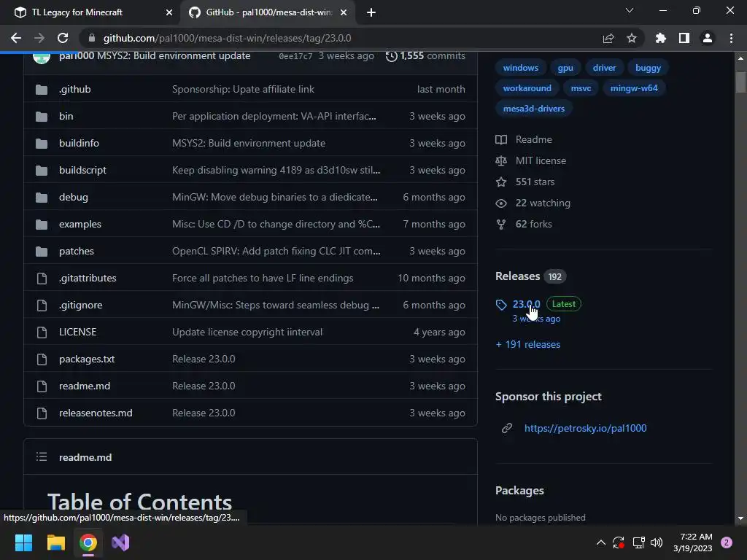Viewport: 747px width, 560px height.
Task: Open the buildinfo folder
Action: pos(79,144)
